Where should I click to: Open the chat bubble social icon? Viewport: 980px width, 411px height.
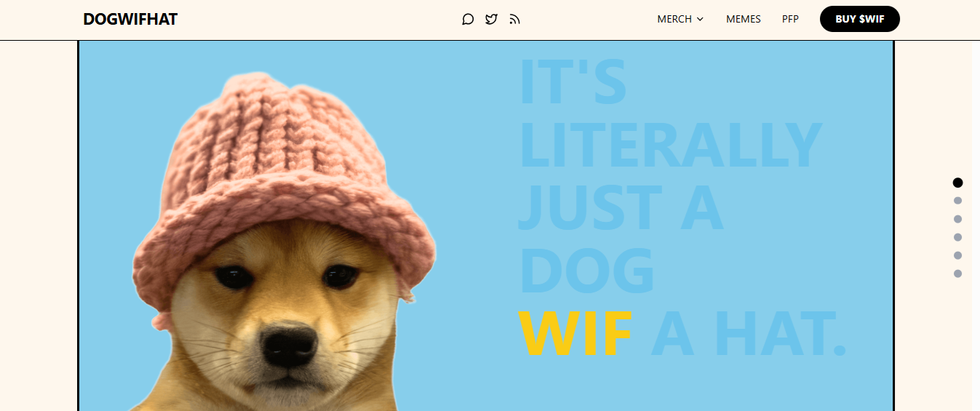[468, 19]
